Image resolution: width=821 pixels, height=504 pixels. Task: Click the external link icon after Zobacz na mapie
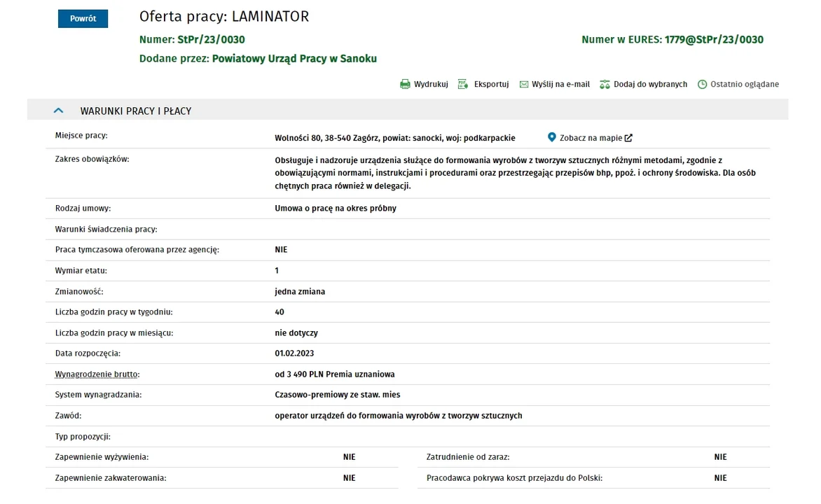pyautogui.click(x=628, y=138)
